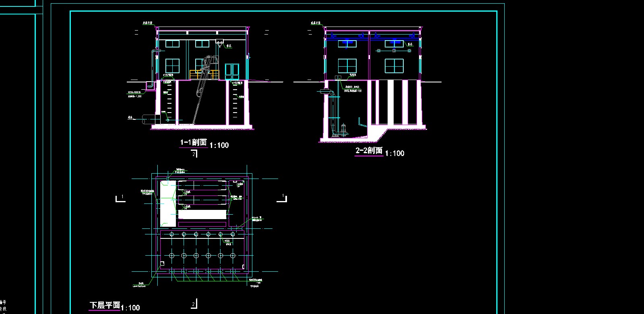The width and height of the screenshot is (644, 314).
Task: Select the 1:100 scale under section 1-1
Action: [x=219, y=146]
